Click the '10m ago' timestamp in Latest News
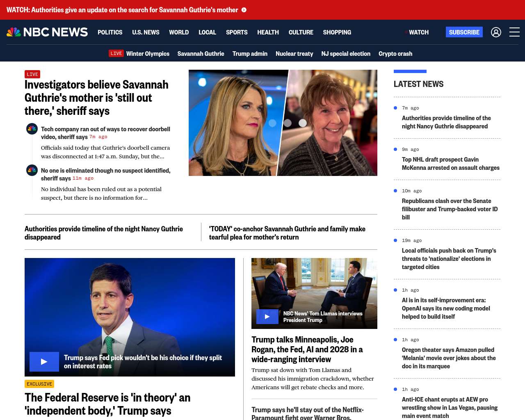525x420 pixels. (x=412, y=191)
